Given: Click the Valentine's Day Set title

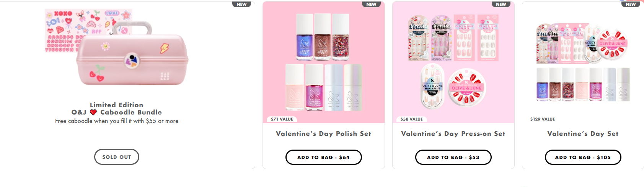Looking at the screenshot, I should 583,134.
